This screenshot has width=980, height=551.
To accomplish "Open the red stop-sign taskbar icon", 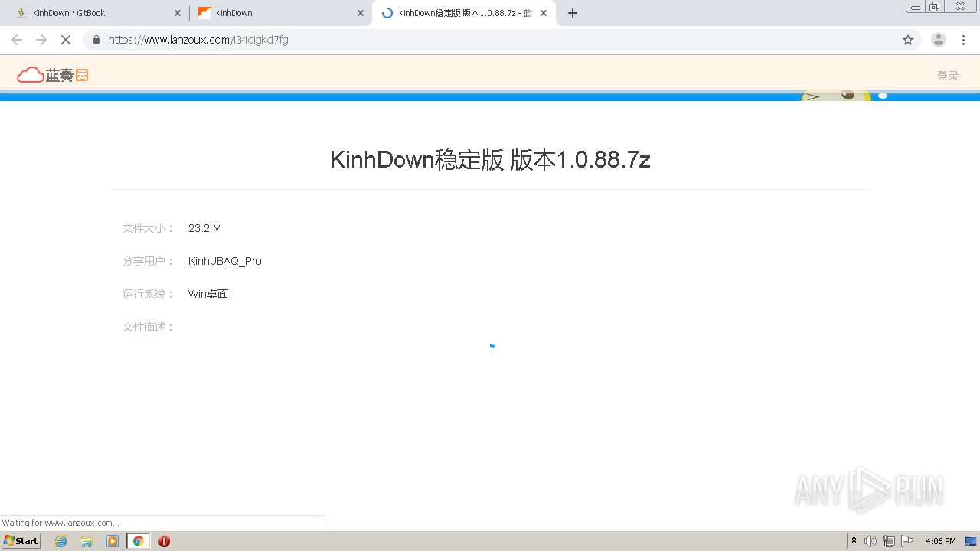I will pyautogui.click(x=164, y=541).
